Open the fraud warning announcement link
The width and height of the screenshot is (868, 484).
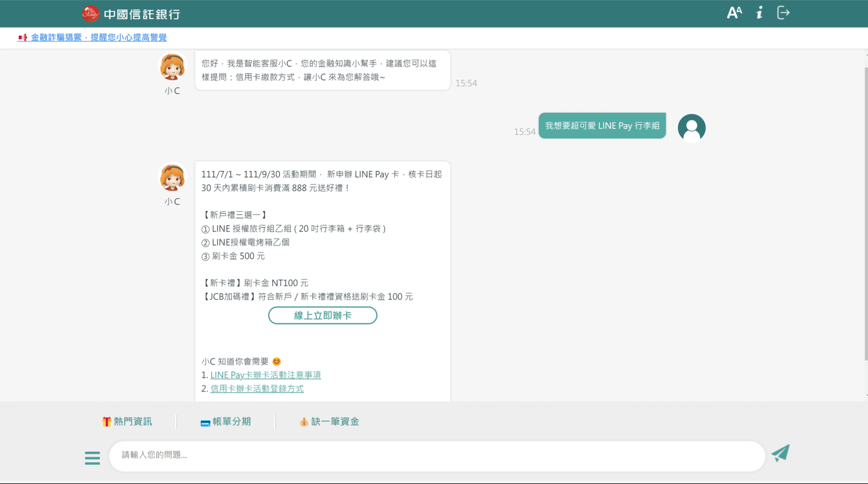tap(92, 37)
